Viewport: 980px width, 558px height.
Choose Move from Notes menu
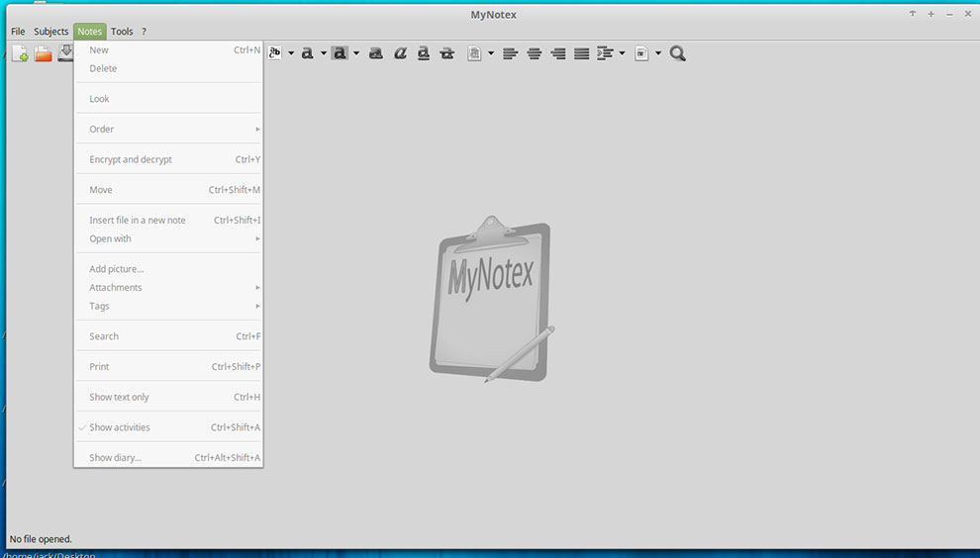coord(168,190)
